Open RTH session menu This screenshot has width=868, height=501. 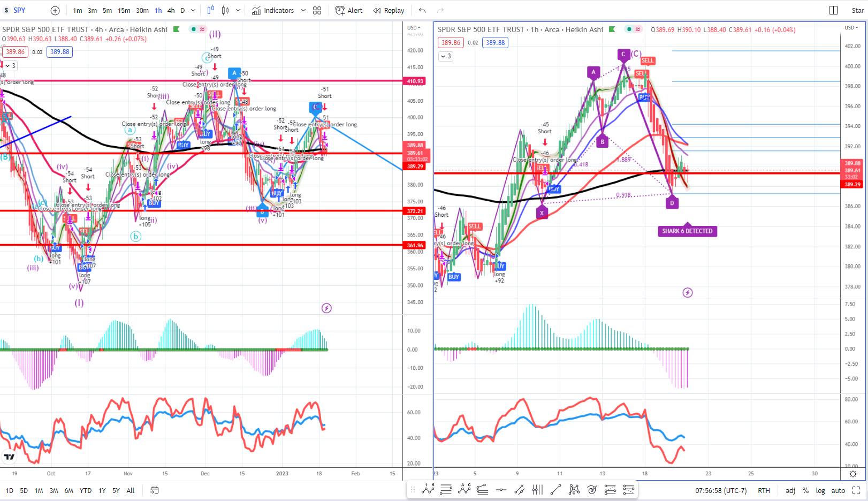click(764, 490)
